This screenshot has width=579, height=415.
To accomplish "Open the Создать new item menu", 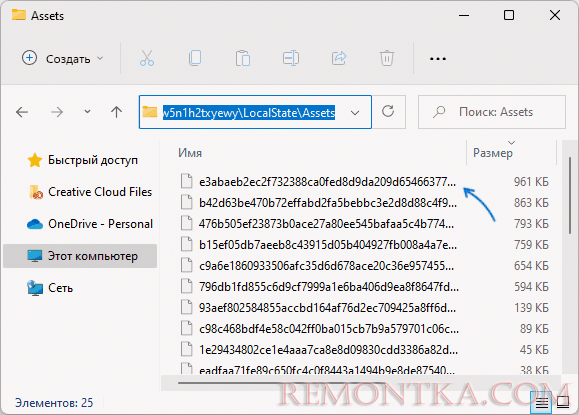I will tap(62, 58).
